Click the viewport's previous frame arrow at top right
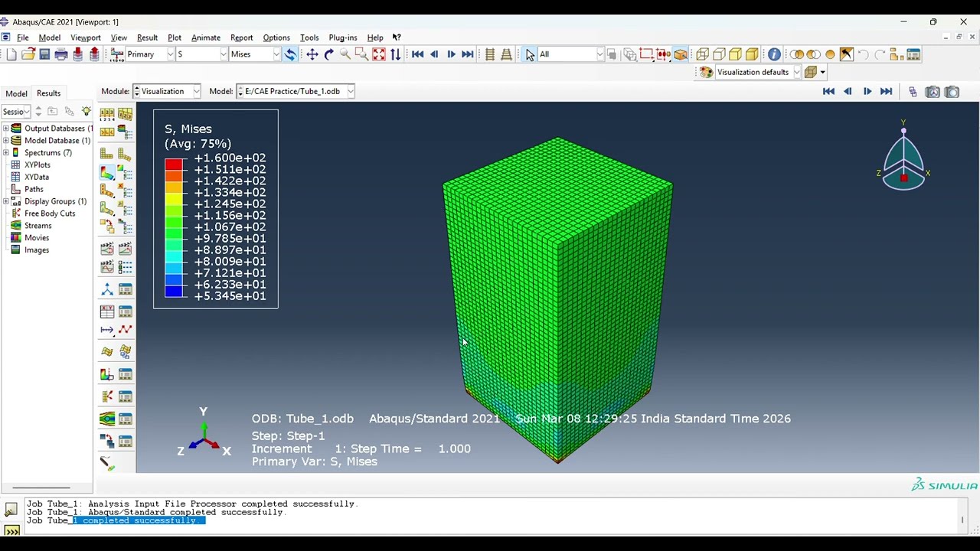 tap(848, 92)
